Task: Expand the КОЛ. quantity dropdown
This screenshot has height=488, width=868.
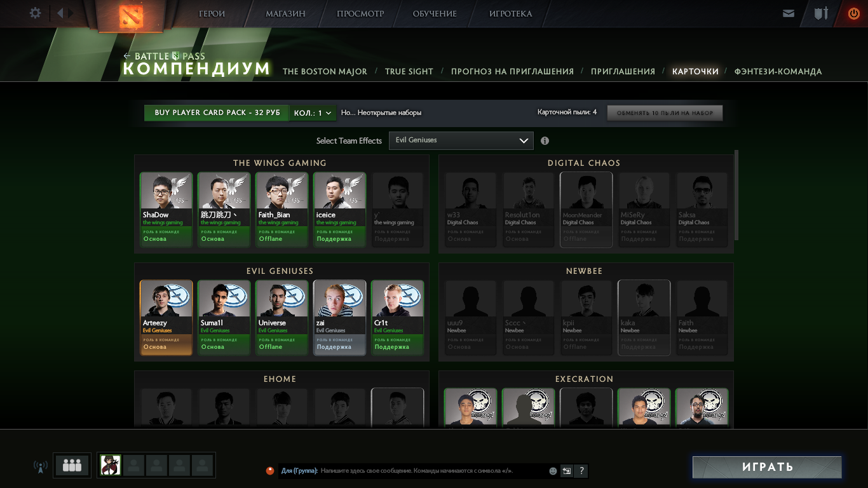Action: pos(313,113)
